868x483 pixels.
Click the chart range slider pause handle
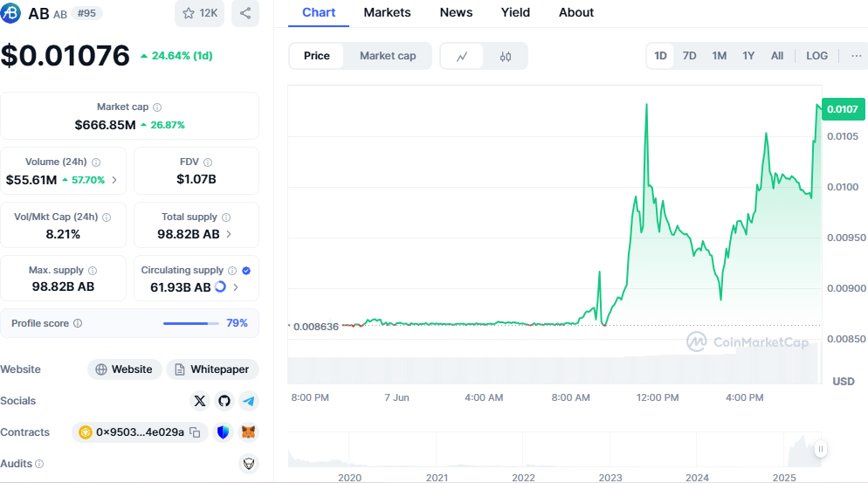tap(820, 449)
